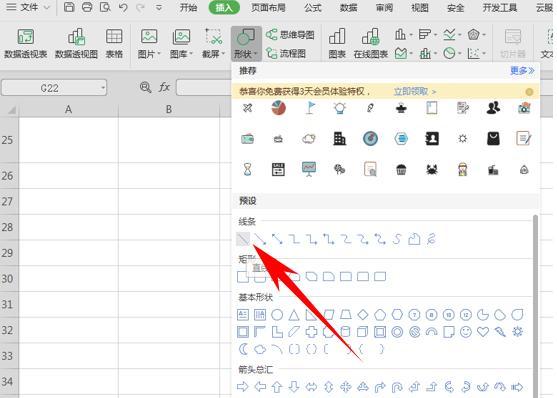Screen dimensions: 557x398
Task: Select the smiley face shape
Action: click(x=466, y=332)
